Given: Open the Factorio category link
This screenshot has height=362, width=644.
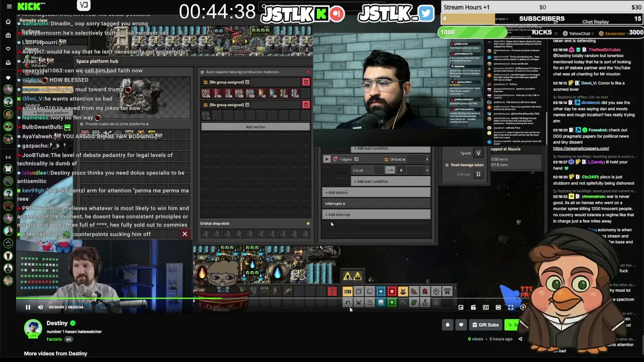Looking at the screenshot, I should pos(54,339).
